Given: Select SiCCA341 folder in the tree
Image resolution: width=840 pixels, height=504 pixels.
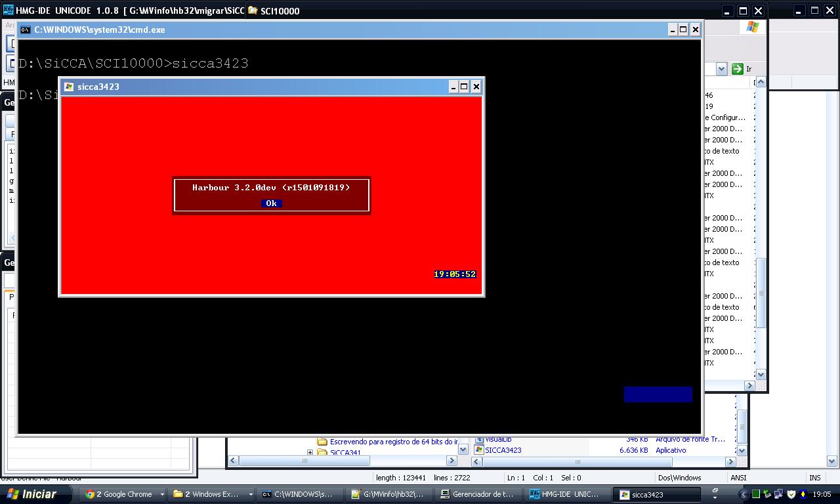Looking at the screenshot, I should (x=345, y=453).
